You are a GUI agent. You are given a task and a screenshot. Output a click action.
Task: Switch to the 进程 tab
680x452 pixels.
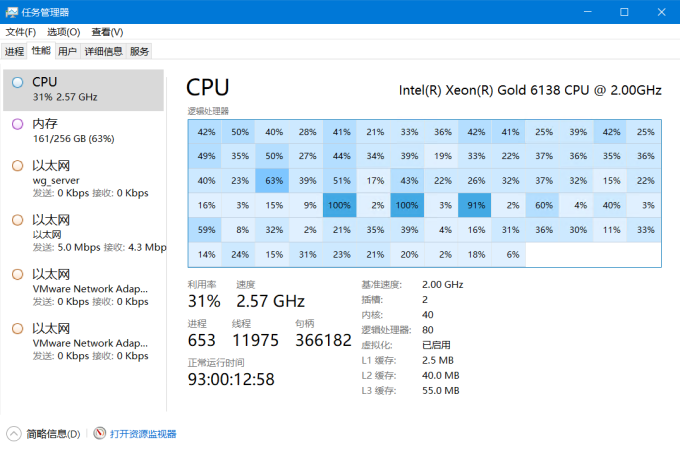coord(14,52)
